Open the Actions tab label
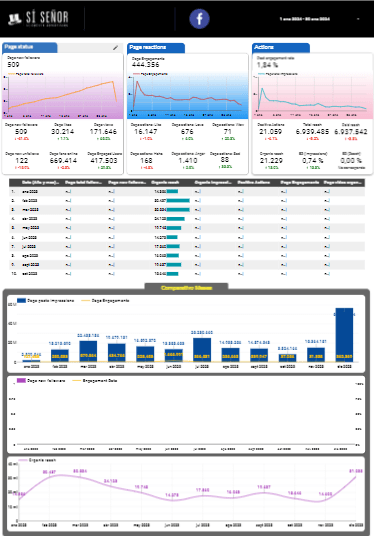 [281, 48]
